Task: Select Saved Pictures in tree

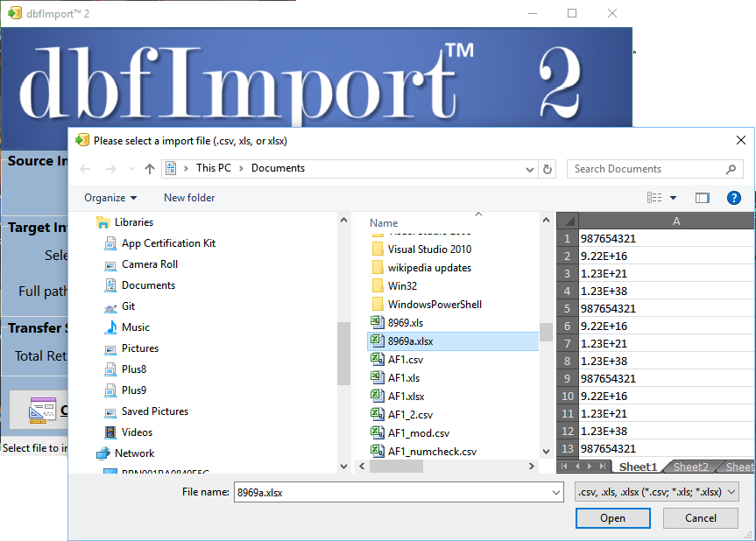Action: 155,411
